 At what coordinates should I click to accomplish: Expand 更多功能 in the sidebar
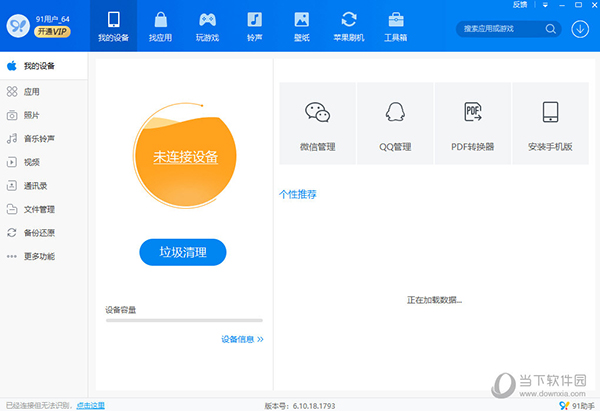click(44, 256)
